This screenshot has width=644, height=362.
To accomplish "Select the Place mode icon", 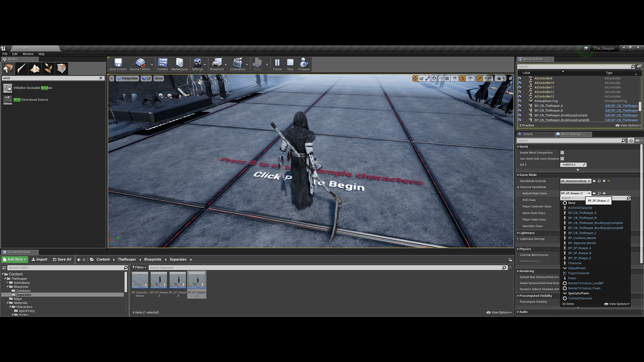I will coord(8,68).
